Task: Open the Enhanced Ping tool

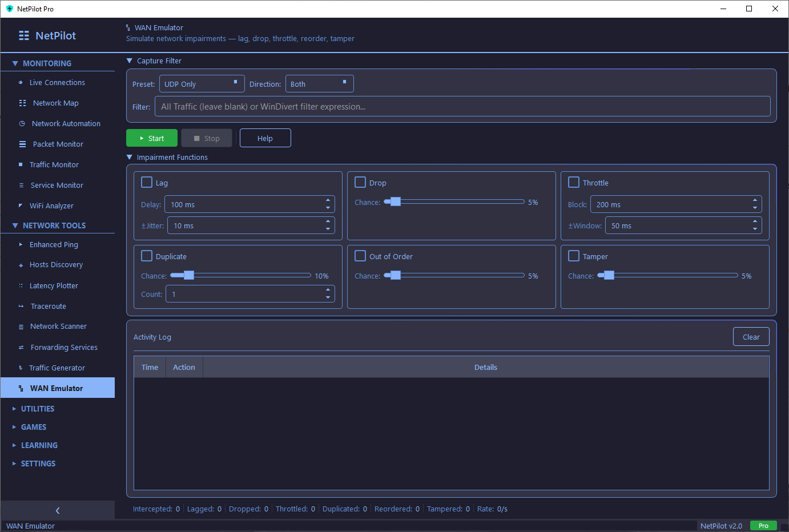Action: 54,244
